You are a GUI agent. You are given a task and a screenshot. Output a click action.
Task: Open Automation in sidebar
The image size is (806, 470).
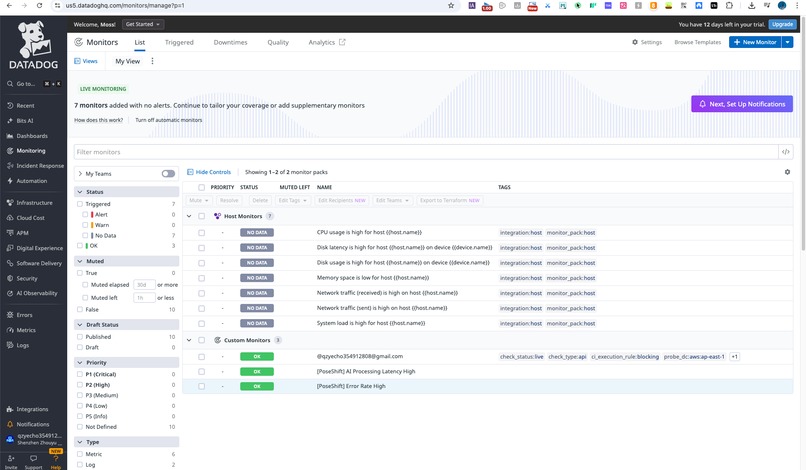click(x=31, y=181)
